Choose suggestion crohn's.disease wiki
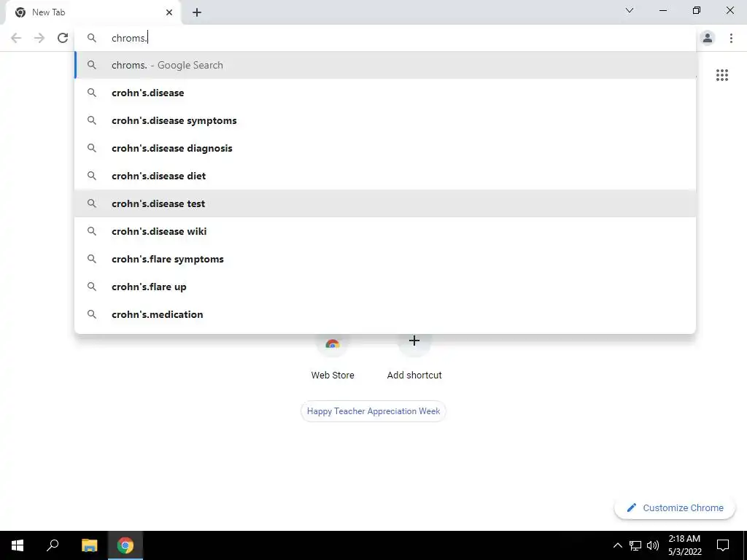This screenshot has height=560, width=747. click(x=385, y=231)
